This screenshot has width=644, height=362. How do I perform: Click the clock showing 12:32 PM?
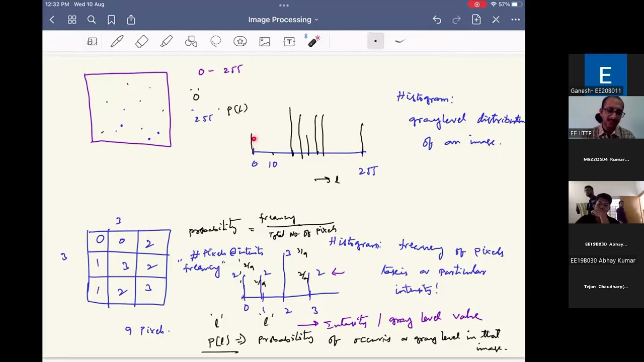56,5
